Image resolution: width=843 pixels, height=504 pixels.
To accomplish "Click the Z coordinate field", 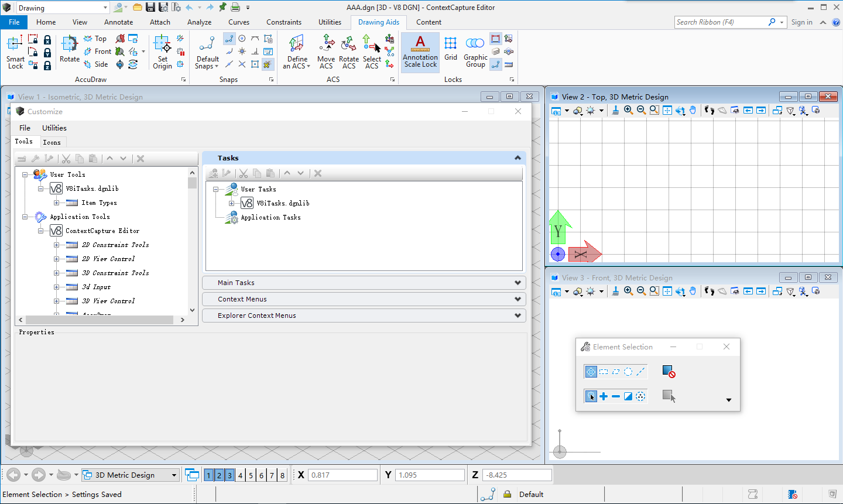I will click(518, 475).
